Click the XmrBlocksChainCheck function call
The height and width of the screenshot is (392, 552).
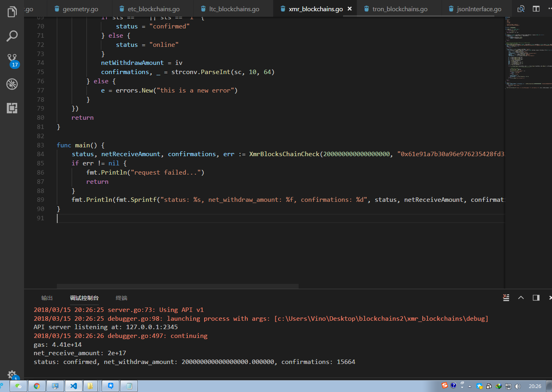(x=284, y=154)
